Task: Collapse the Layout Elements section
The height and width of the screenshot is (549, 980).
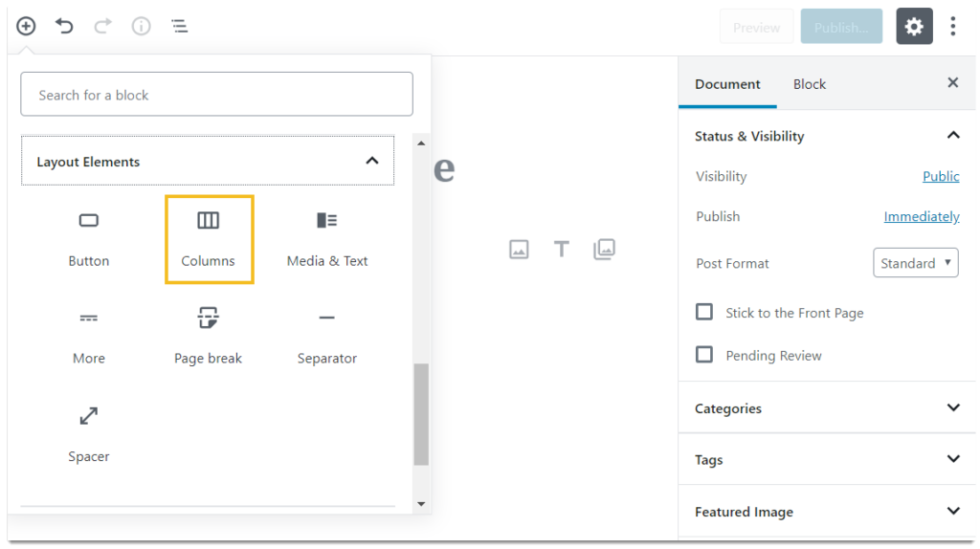Action: point(371,162)
